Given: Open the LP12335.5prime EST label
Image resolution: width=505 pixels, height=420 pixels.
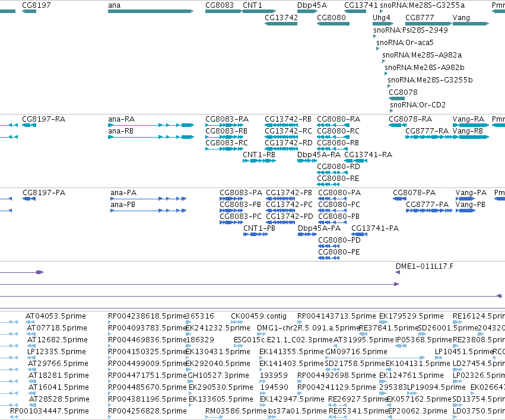Looking at the screenshot, I should coord(57,352).
